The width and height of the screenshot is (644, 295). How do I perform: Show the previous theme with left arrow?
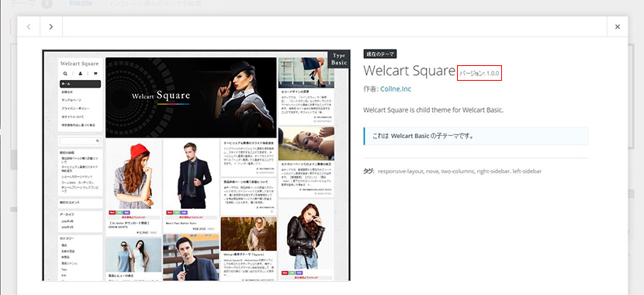click(x=29, y=26)
